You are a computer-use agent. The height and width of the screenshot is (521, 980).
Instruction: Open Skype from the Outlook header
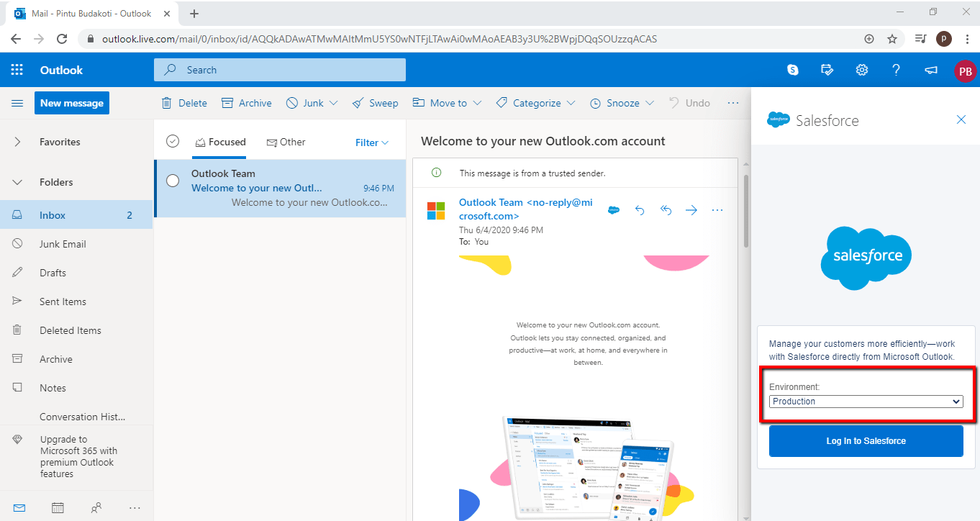(793, 70)
